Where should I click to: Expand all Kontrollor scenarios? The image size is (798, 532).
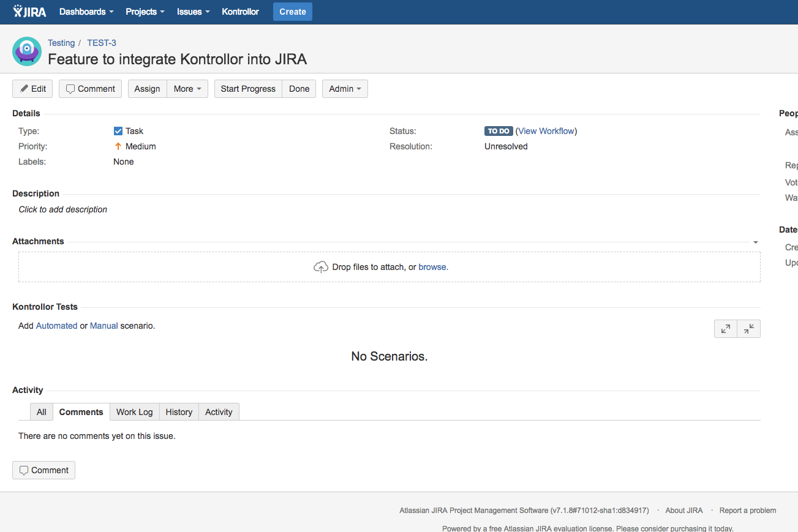click(726, 329)
